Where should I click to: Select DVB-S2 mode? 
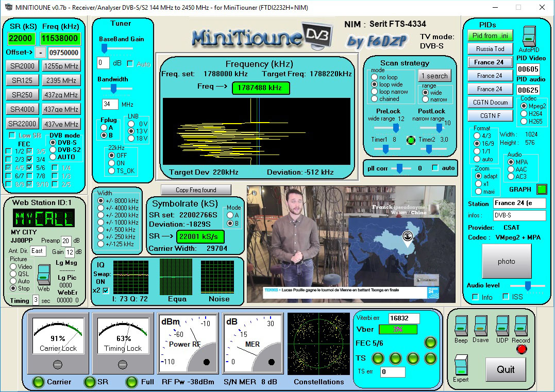(53, 150)
